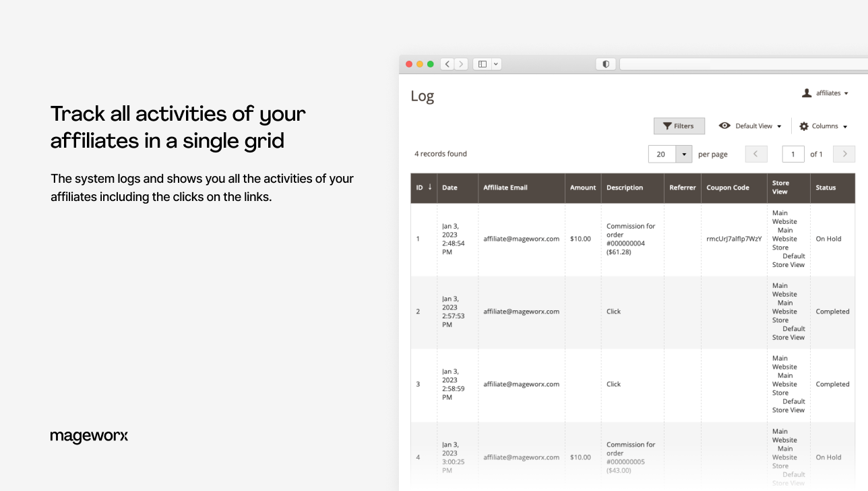This screenshot has width=868, height=491.
Task: Sort the grid by ID column
Action: (x=423, y=187)
